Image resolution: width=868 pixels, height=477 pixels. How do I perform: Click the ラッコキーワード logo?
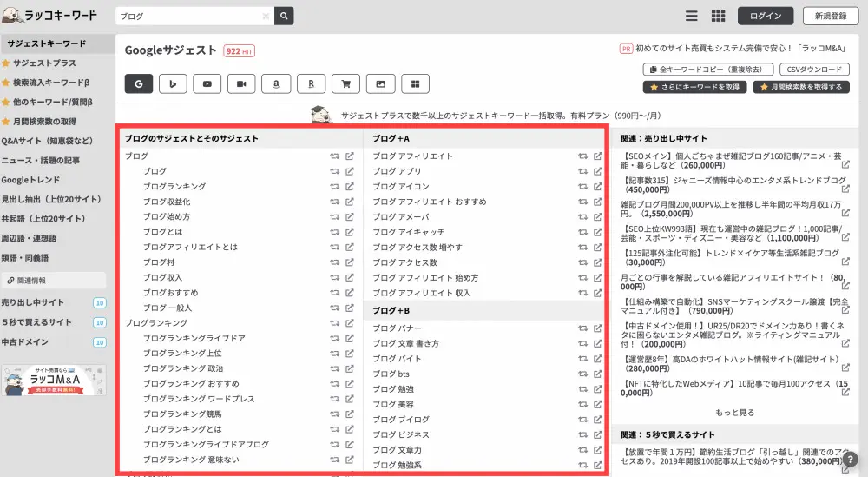point(49,16)
